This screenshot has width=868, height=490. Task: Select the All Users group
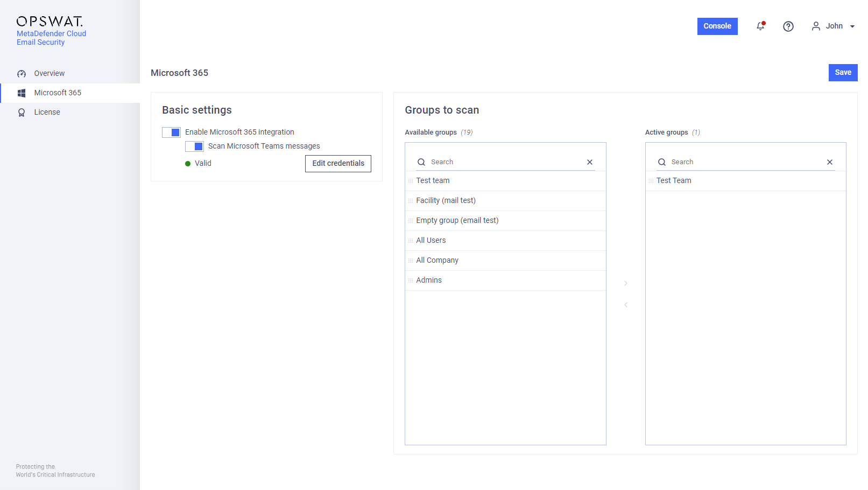[x=505, y=241]
